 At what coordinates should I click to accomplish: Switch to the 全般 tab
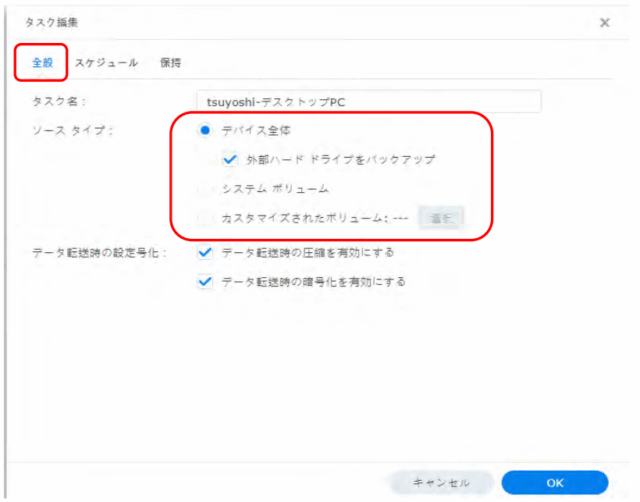click(42, 62)
